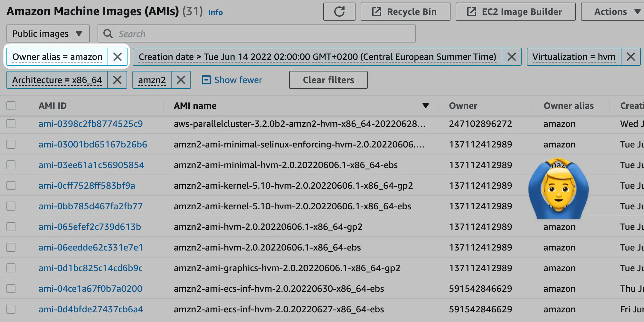Remove the Virtualization = hvm filter
Viewport: 644px width, 322px height.
tap(630, 57)
